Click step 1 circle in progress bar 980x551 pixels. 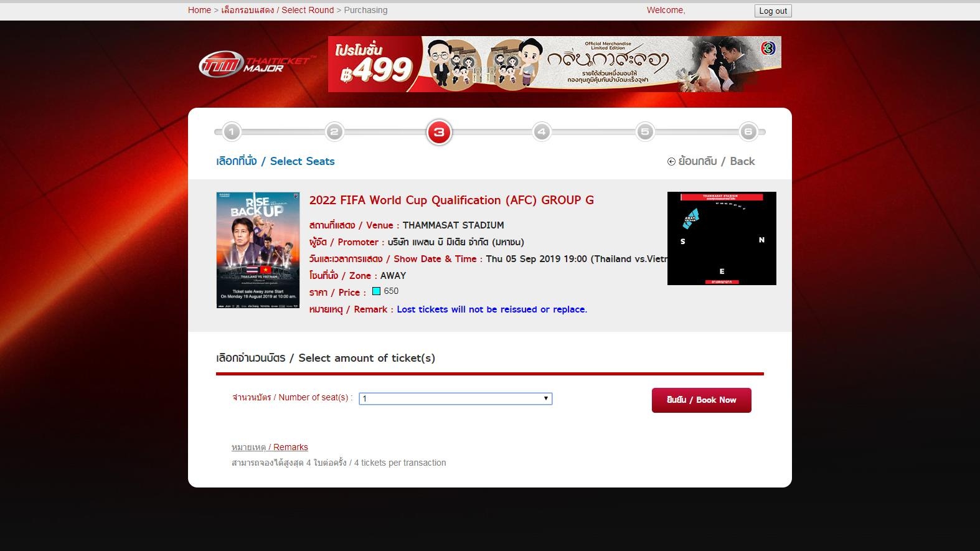(232, 132)
